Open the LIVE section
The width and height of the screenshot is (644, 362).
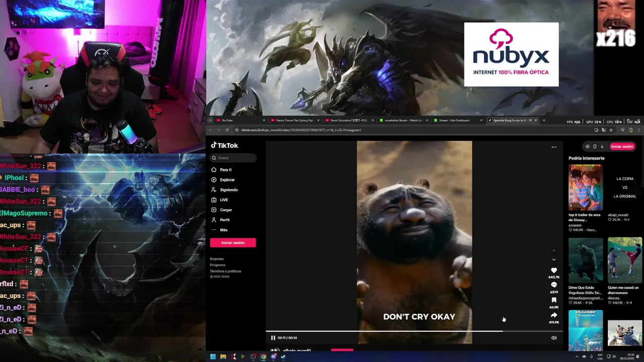point(220,200)
